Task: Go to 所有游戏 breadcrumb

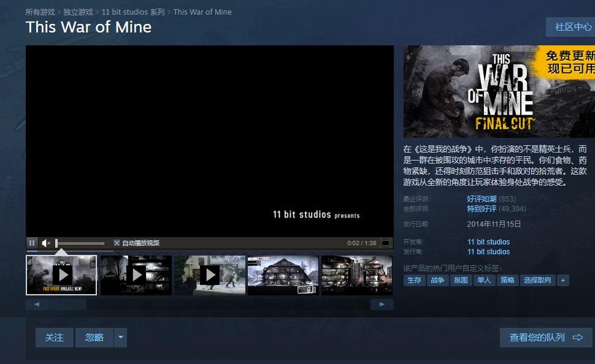Action: (40, 12)
